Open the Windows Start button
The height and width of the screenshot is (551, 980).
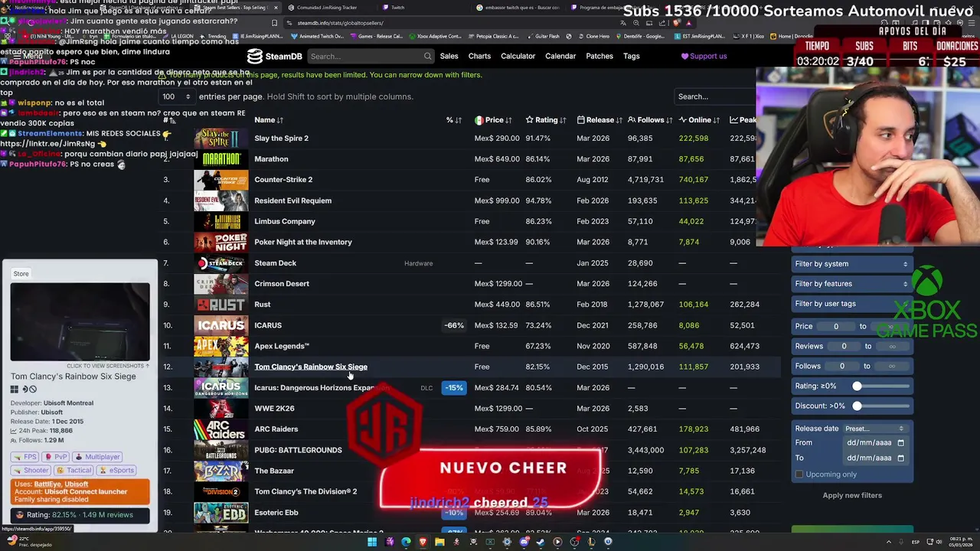pyautogui.click(x=372, y=542)
